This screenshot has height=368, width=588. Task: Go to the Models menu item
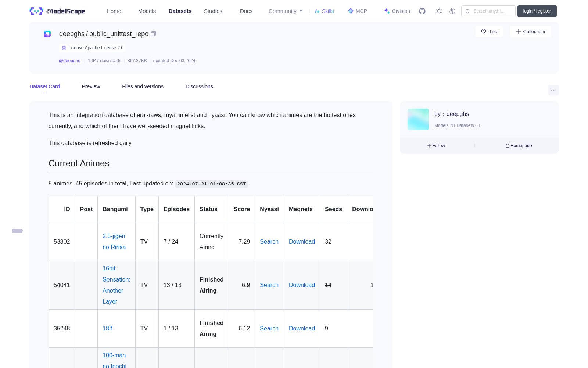click(x=147, y=11)
